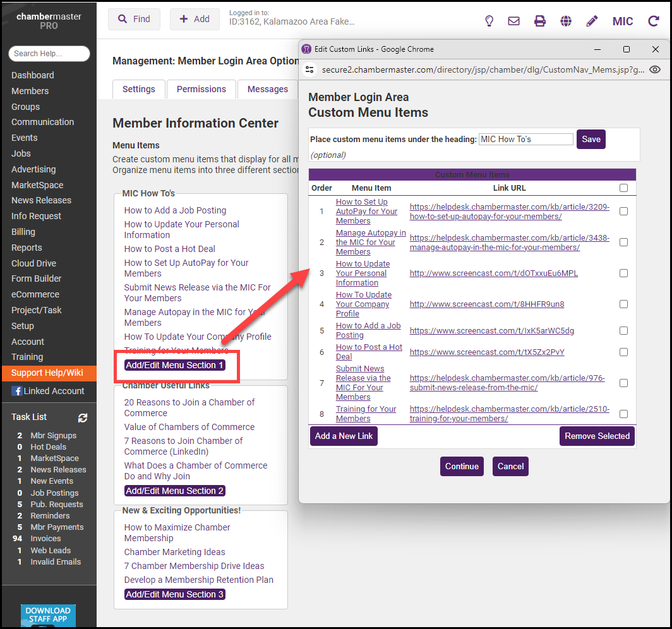Screen dimensions: 672x629
Task: Click the Add a New Link button
Action: point(344,436)
